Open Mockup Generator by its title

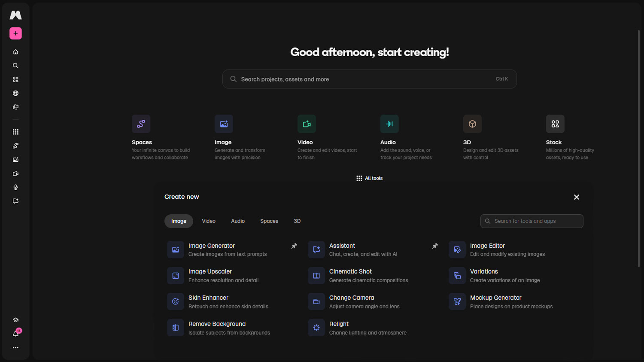point(495,298)
